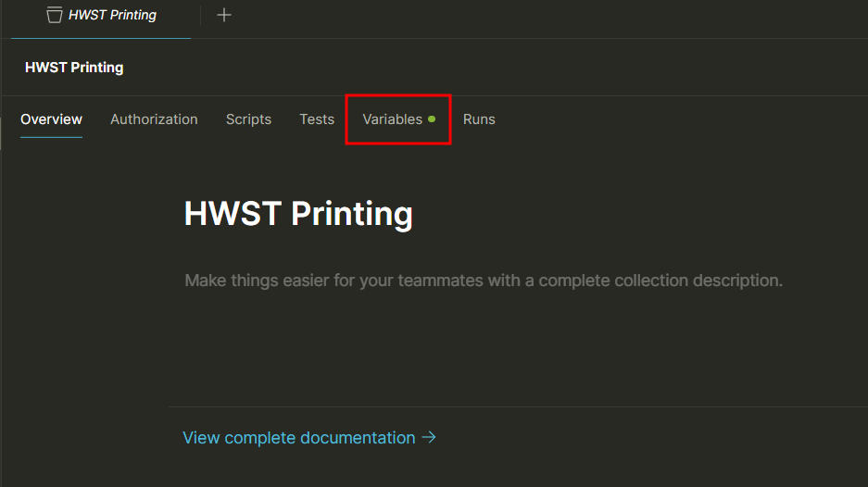View the Runs tab
868x487 pixels.
pyautogui.click(x=479, y=119)
